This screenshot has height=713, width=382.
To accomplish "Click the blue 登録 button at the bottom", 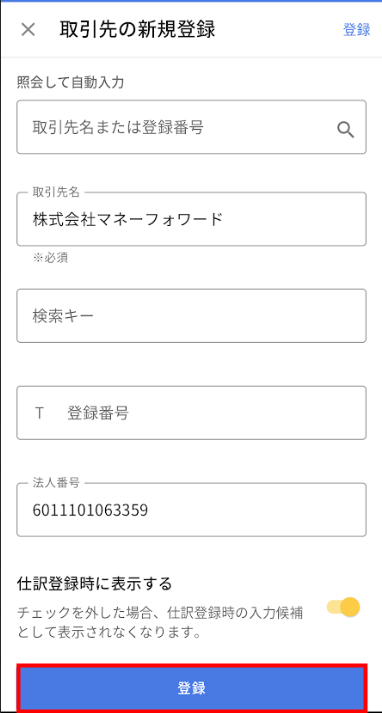I will pos(191,688).
